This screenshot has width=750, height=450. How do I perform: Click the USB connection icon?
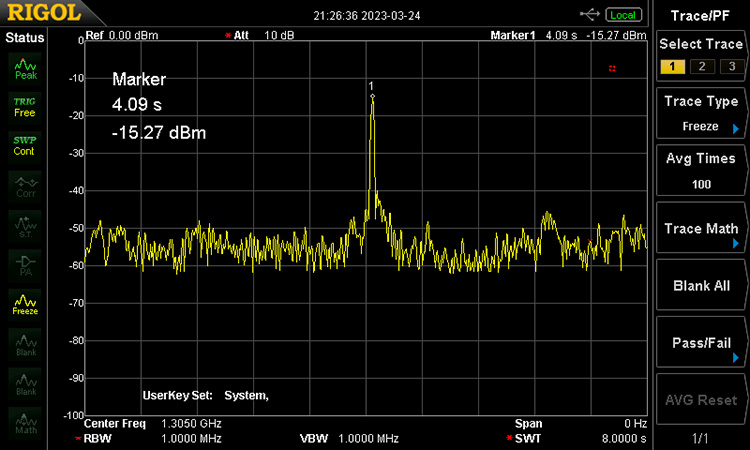(589, 15)
